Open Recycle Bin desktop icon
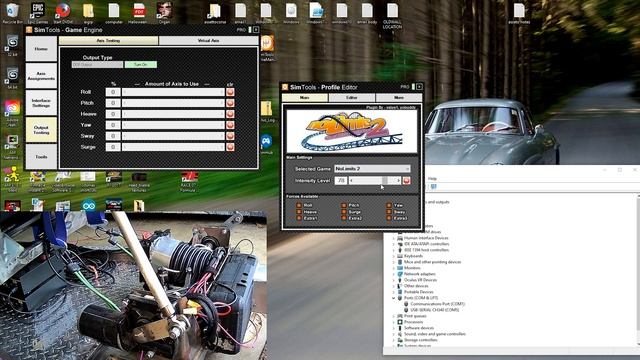Viewport: 640px width, 360px height. pyautogui.click(x=12, y=12)
